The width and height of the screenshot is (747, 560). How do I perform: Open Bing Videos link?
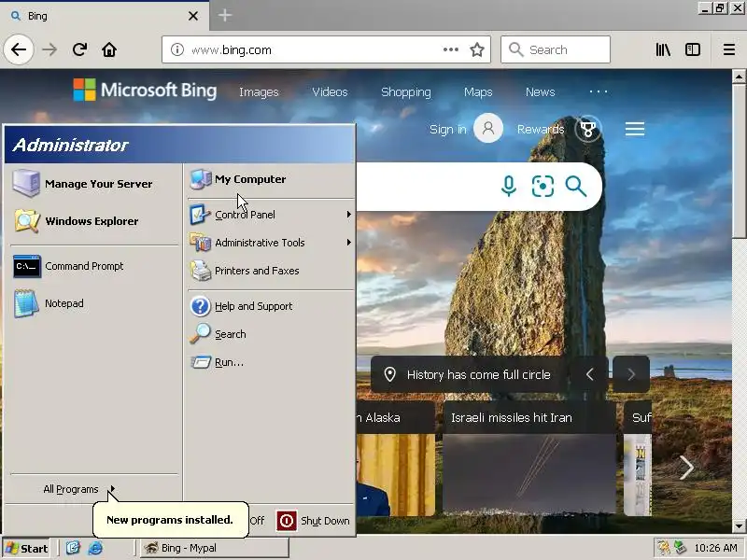[330, 91]
